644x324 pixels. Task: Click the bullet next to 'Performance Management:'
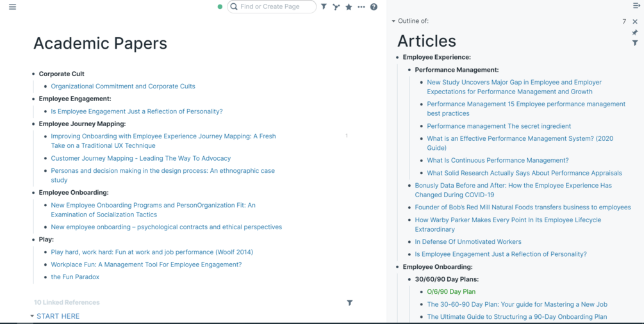click(x=409, y=70)
